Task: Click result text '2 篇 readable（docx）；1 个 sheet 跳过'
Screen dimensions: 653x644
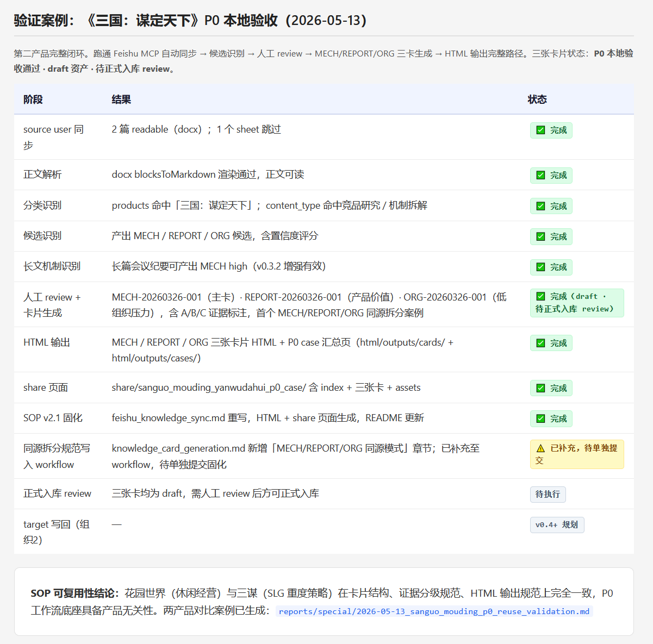Action: (x=196, y=129)
